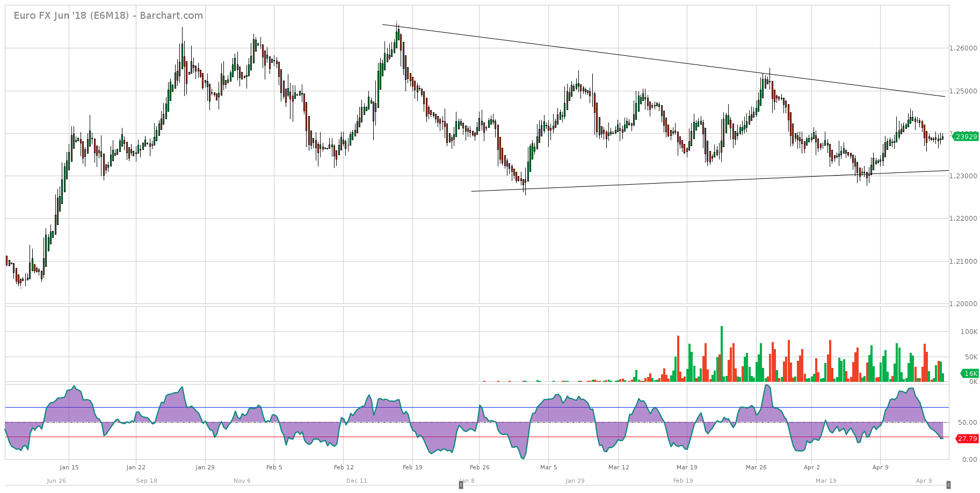The image size is (980, 493).
Task: Click the blue RSI overbought level line
Action: [477, 408]
